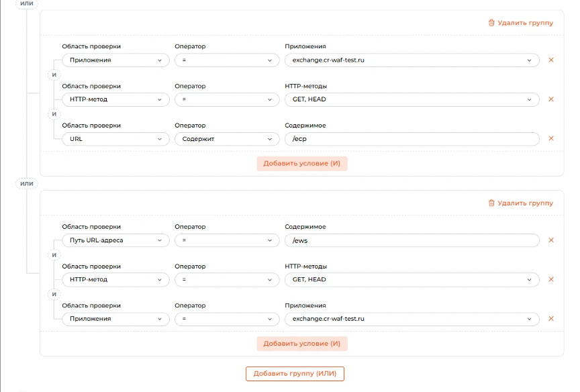This screenshot has height=392, width=580.
Task: Expand the GET, HEAD methods list in first group
Action: (412, 99)
